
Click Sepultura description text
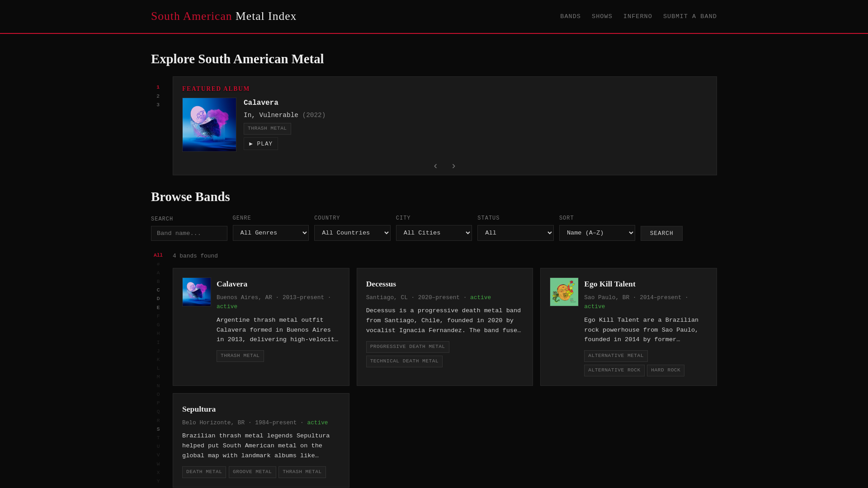256,446
